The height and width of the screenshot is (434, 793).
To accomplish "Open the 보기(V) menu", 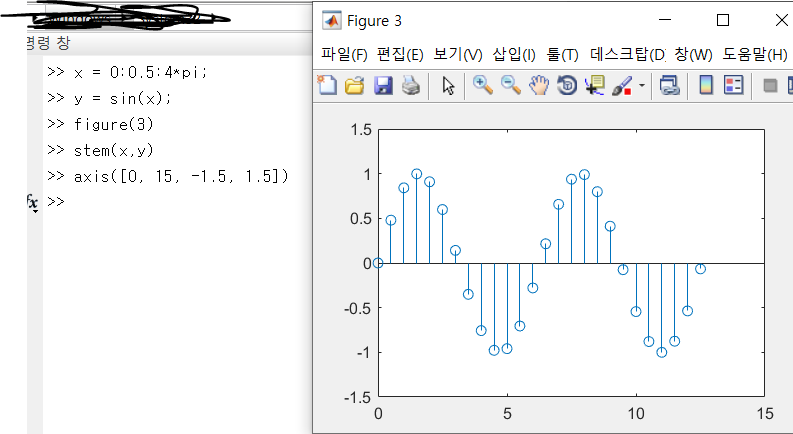I will 458,54.
